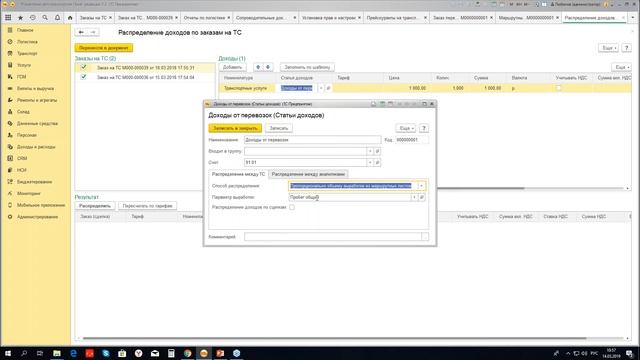Move income row up arrow
The width and height of the screenshot is (640, 360).
click(x=258, y=67)
